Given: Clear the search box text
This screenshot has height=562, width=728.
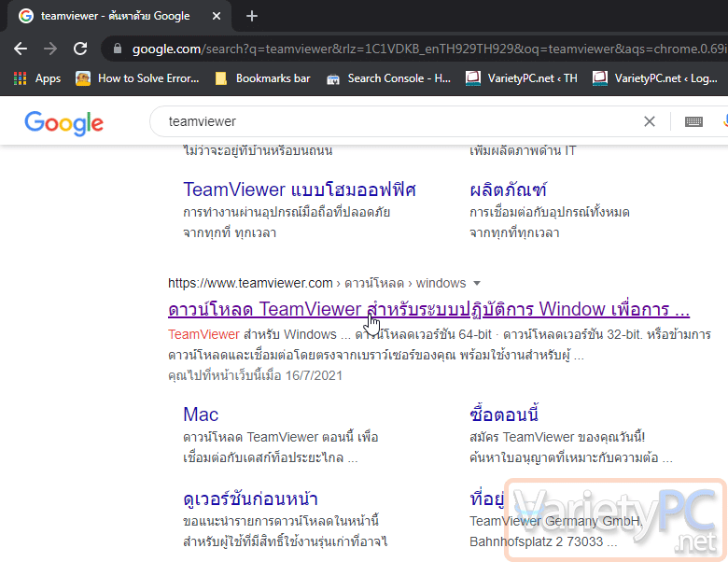Looking at the screenshot, I should click(x=650, y=121).
